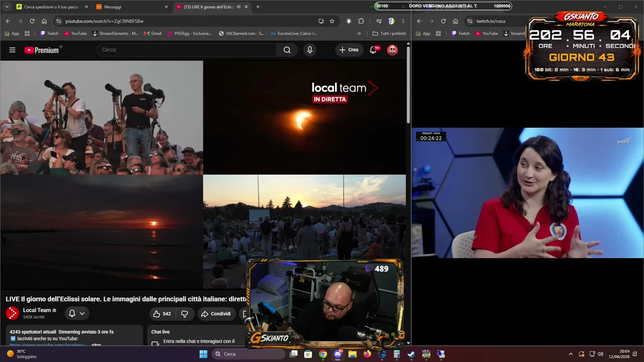Click the YouTube page vertical scrollbar
Image resolution: width=644 pixels, height=362 pixels.
pos(409,84)
